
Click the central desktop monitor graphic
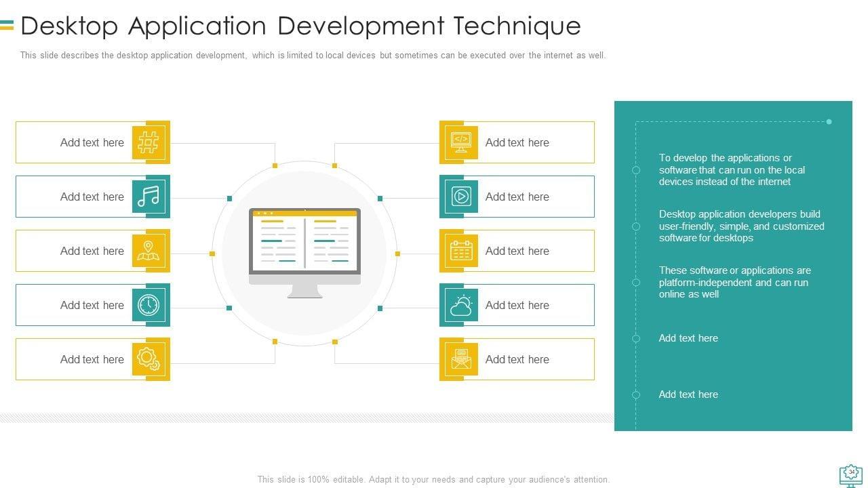[304, 251]
